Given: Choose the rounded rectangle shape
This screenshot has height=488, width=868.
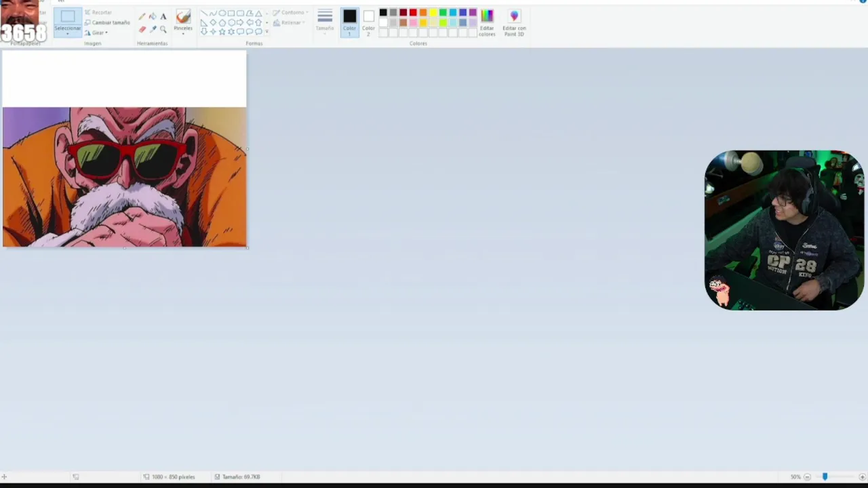Looking at the screenshot, I should (x=240, y=14).
